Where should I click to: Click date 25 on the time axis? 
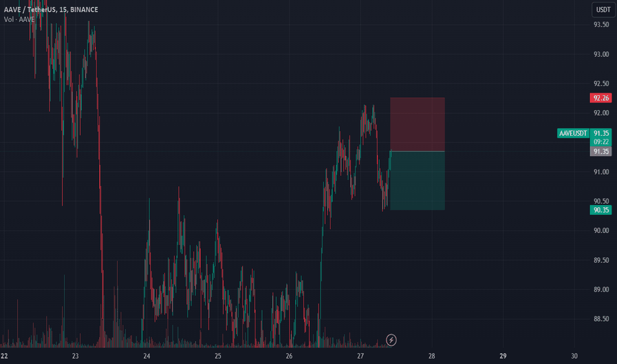point(218,356)
